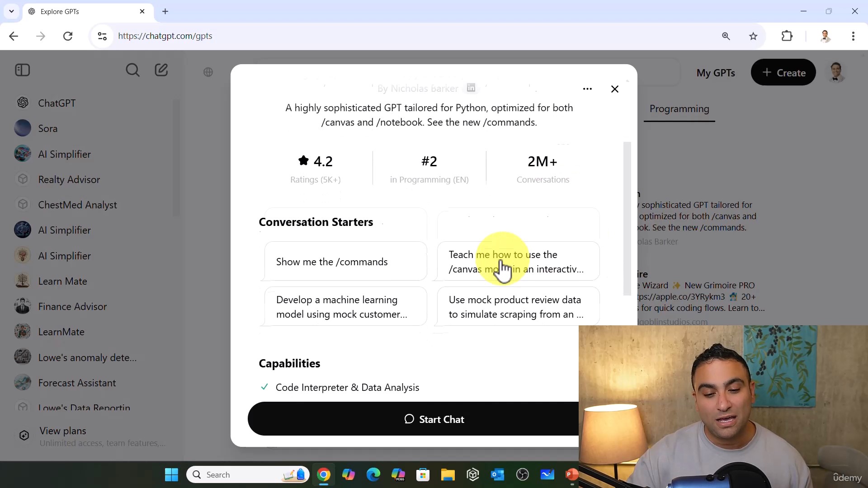Choose 'Develop a machine learning model' starter

tap(345, 307)
